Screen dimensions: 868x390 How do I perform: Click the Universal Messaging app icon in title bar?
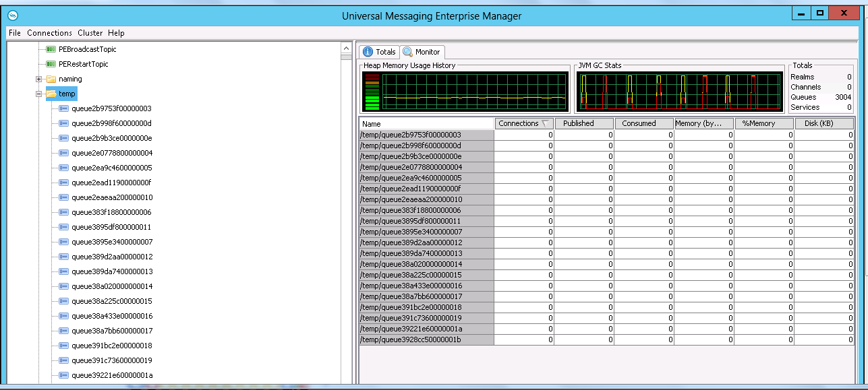coord(12,15)
